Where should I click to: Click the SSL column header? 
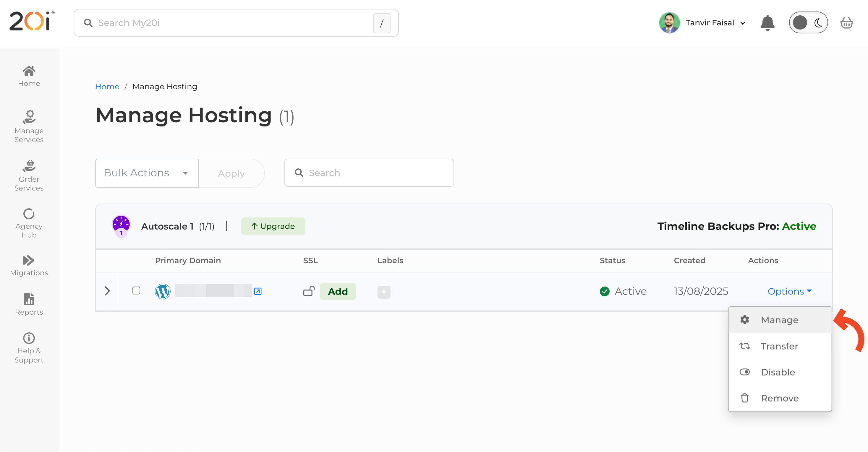[x=310, y=260]
